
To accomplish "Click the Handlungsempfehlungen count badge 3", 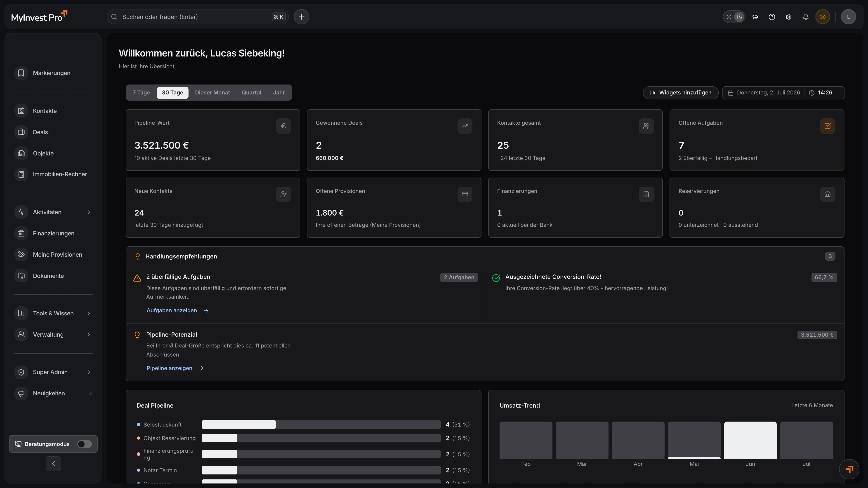I will pos(830,256).
